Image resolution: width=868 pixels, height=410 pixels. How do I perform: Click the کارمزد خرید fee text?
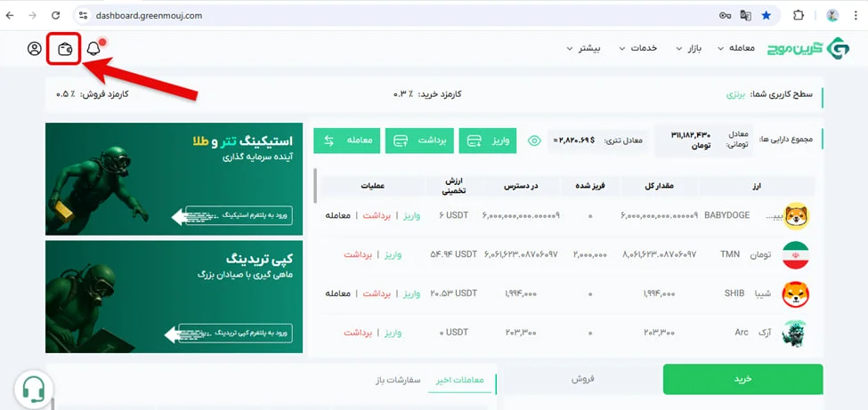(427, 94)
